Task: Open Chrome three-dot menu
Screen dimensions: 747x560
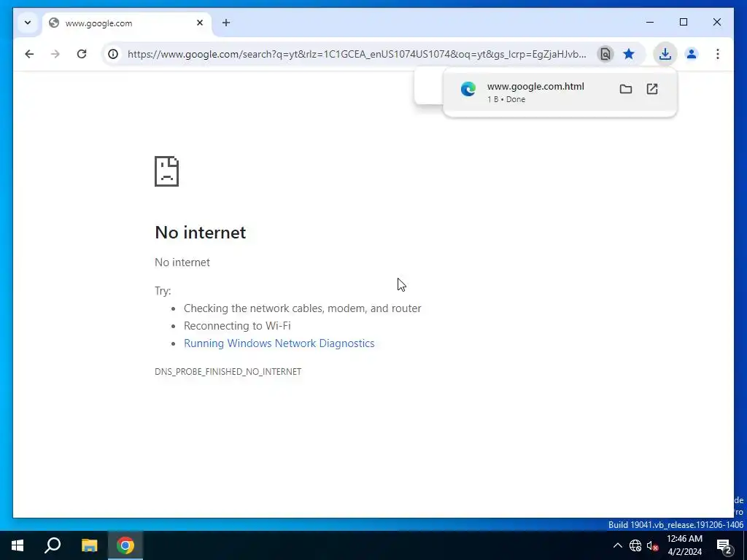Action: coord(718,54)
